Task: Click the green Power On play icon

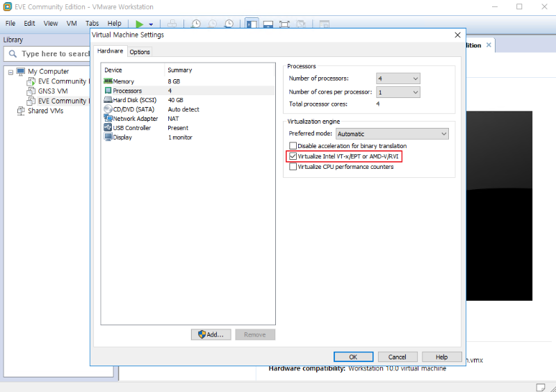Action: coord(140,24)
